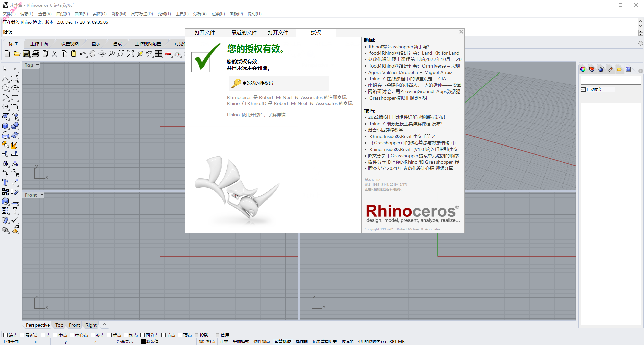The width and height of the screenshot is (644, 345).
Task: Close the splash dialog with X
Action: (461, 32)
